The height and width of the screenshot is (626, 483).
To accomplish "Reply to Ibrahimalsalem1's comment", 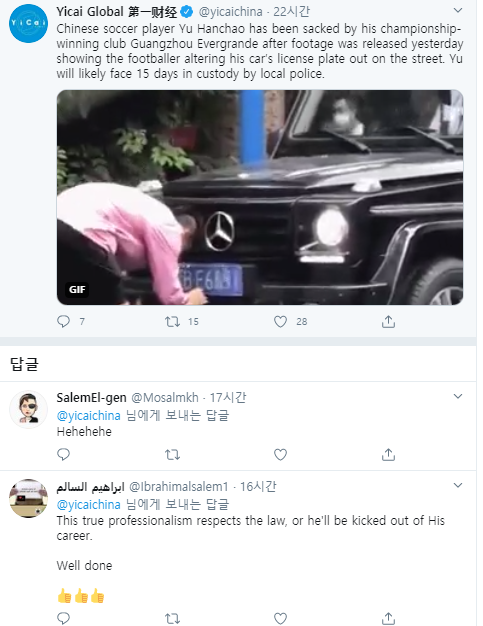I will (x=63, y=618).
